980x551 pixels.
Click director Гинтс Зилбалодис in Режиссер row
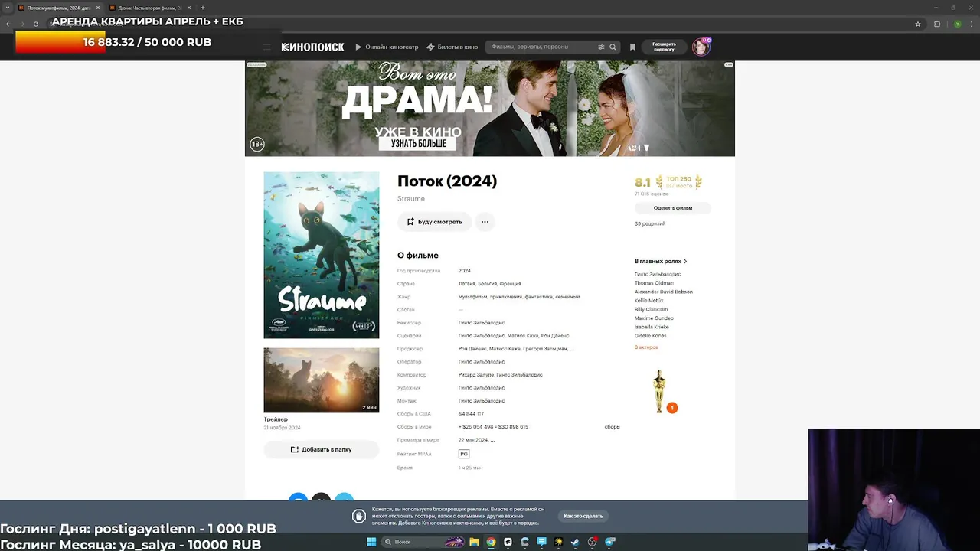pyautogui.click(x=482, y=323)
